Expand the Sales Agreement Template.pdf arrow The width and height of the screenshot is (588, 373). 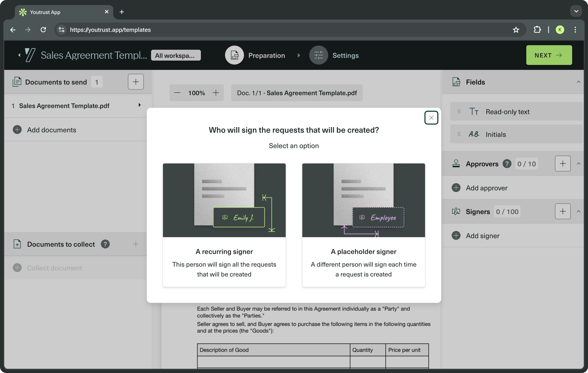(x=139, y=105)
